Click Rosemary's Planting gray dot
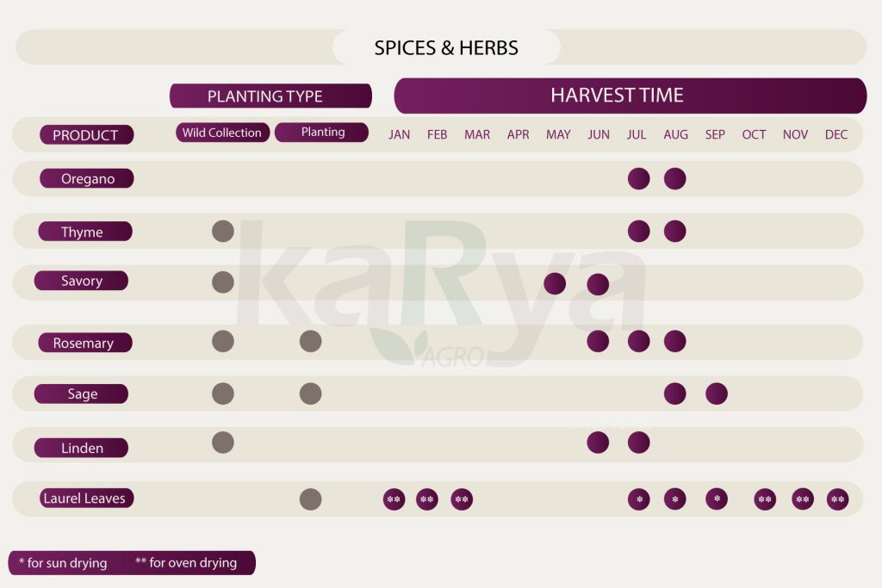The height and width of the screenshot is (588, 882). (311, 341)
